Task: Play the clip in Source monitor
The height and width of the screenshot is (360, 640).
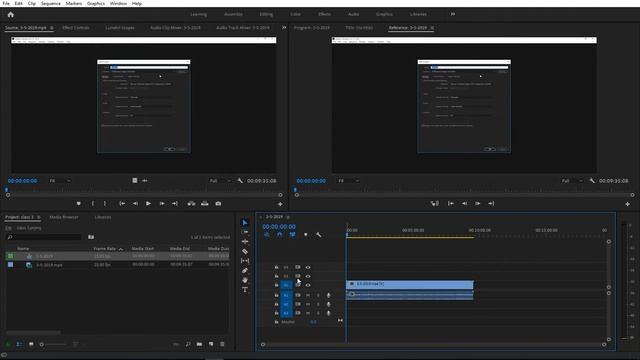Action: 148,203
